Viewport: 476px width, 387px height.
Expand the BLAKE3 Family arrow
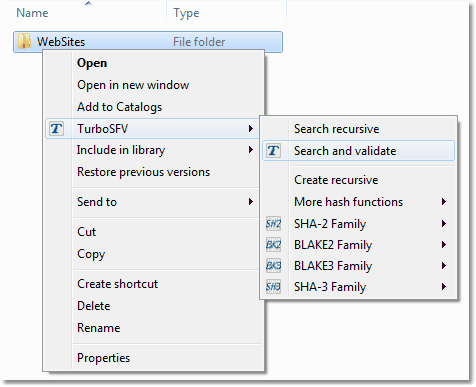[x=444, y=266]
